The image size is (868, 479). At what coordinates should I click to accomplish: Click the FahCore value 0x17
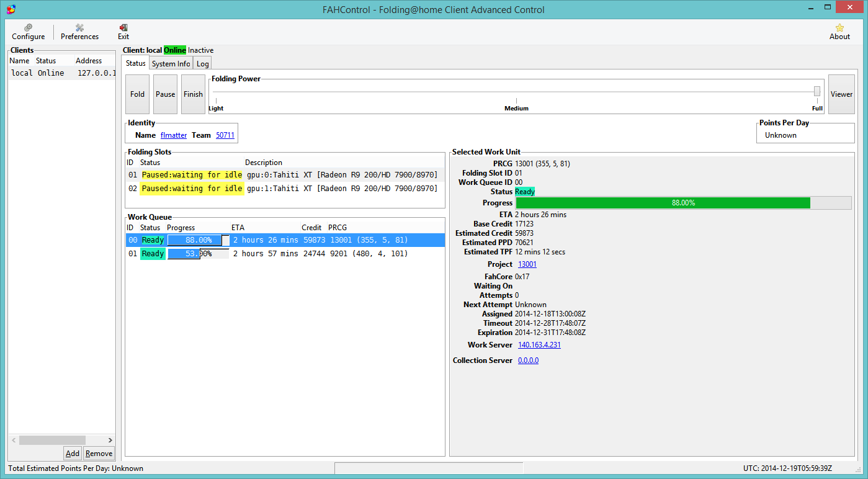(522, 277)
